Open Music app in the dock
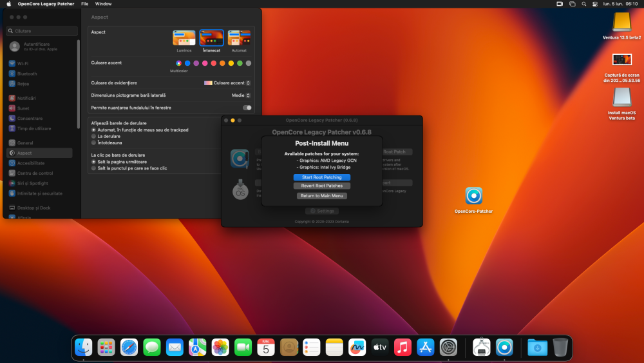The image size is (644, 363). (x=402, y=348)
